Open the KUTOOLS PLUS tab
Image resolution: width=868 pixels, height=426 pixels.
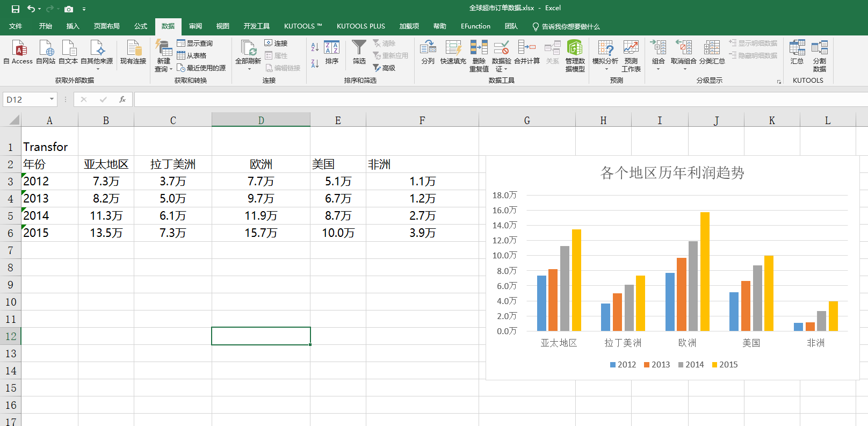[x=360, y=26]
